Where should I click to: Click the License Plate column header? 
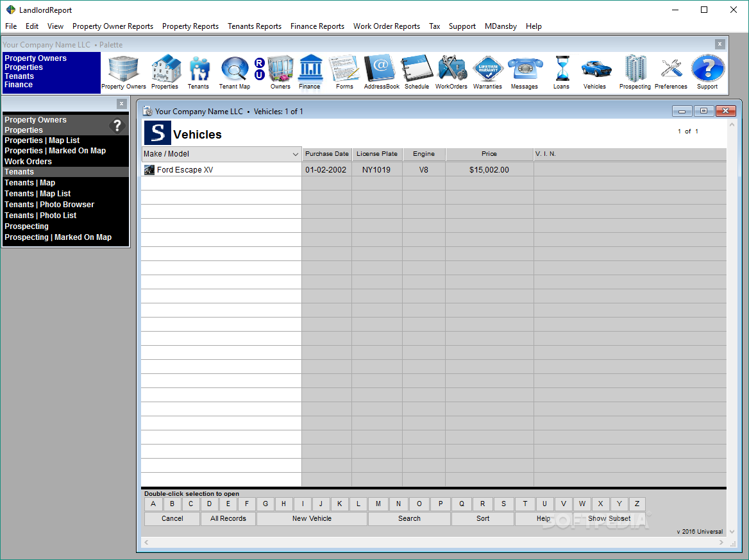coord(377,154)
